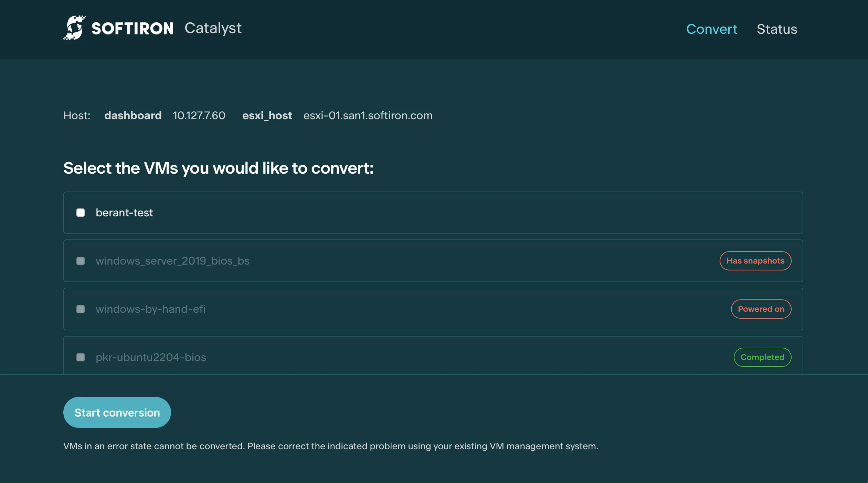Click the windows-by-hand-efi VM row
868x483 pixels.
pyautogui.click(x=433, y=309)
